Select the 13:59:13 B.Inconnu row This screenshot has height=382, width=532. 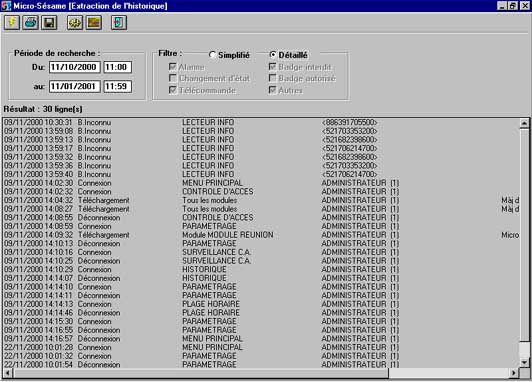[261, 139]
